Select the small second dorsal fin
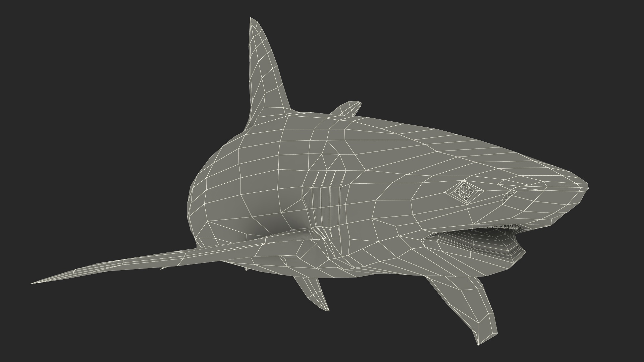The height and width of the screenshot is (362, 644). pos(347,109)
